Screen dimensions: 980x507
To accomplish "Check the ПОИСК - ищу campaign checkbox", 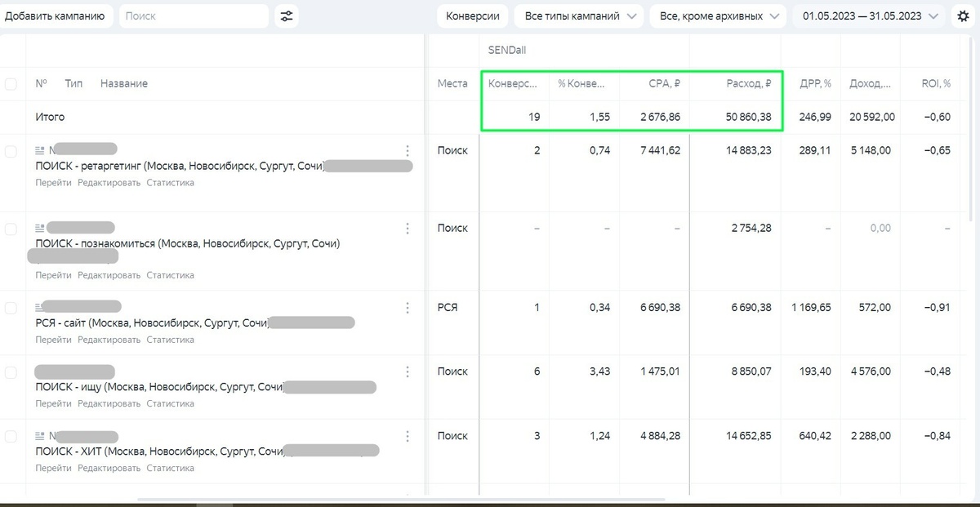I will click(x=11, y=372).
